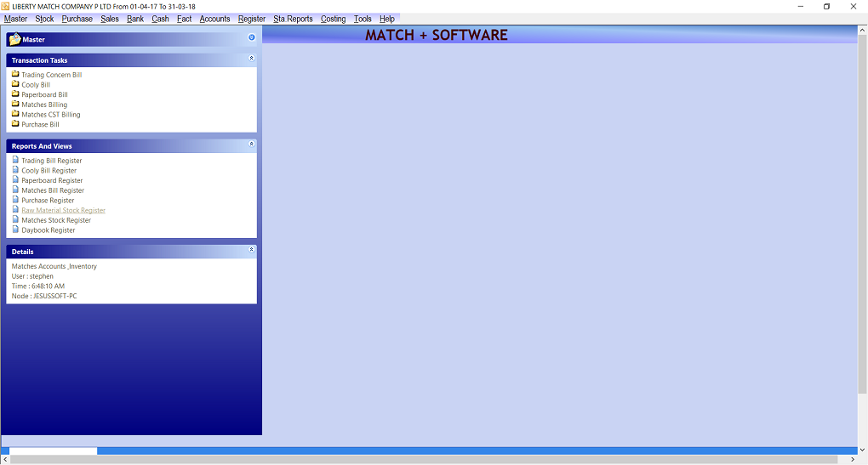868x465 pixels.
Task: Click the Matches Stock Register document icon
Action: point(15,219)
